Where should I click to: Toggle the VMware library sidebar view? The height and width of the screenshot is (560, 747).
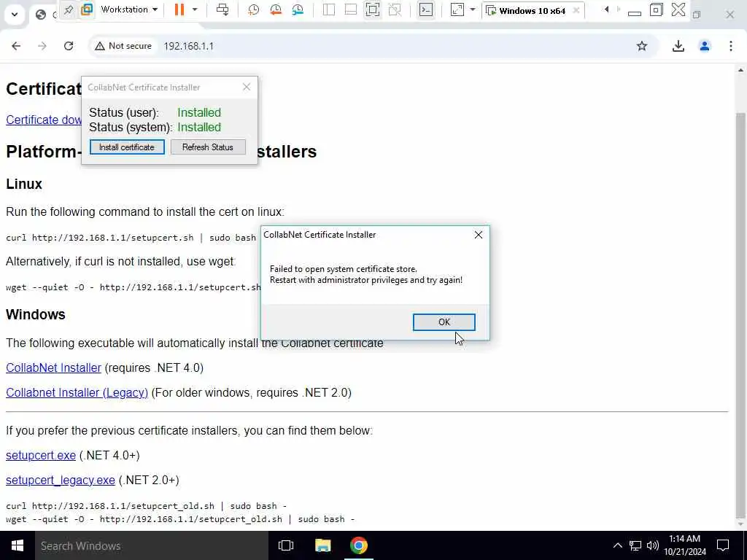click(329, 9)
